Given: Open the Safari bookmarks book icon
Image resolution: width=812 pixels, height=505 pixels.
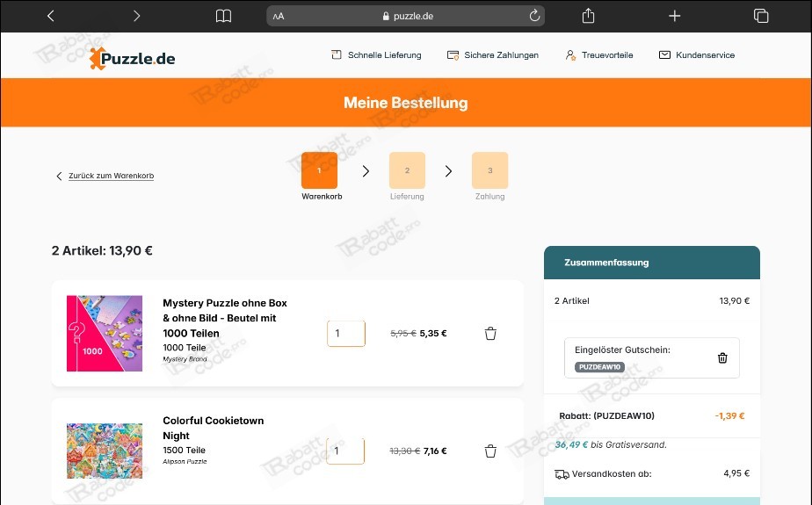Looking at the screenshot, I should pos(223,16).
